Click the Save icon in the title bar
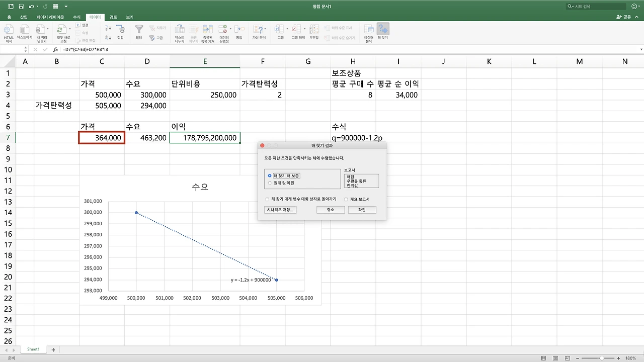This screenshot has width=644, height=362. [x=21, y=7]
